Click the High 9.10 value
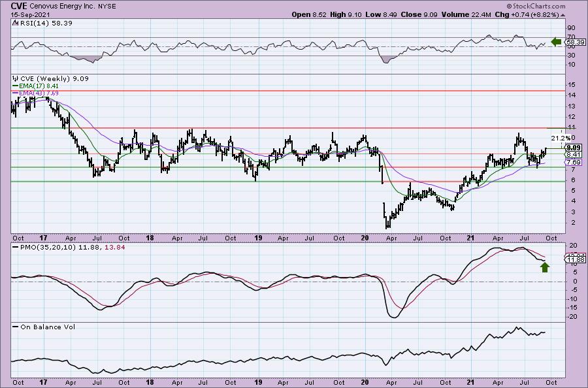Viewport: 588px width, 388px height. pyautogui.click(x=346, y=14)
